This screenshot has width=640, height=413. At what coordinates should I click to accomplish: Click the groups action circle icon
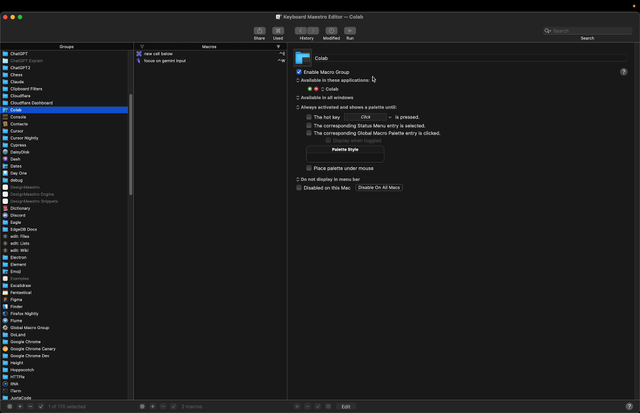click(x=10, y=406)
